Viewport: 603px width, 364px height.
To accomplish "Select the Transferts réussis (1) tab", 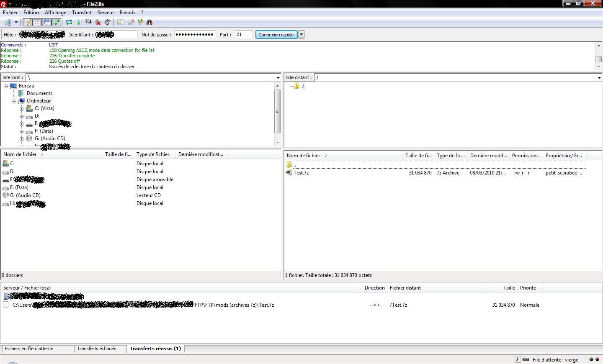I will point(155,349).
